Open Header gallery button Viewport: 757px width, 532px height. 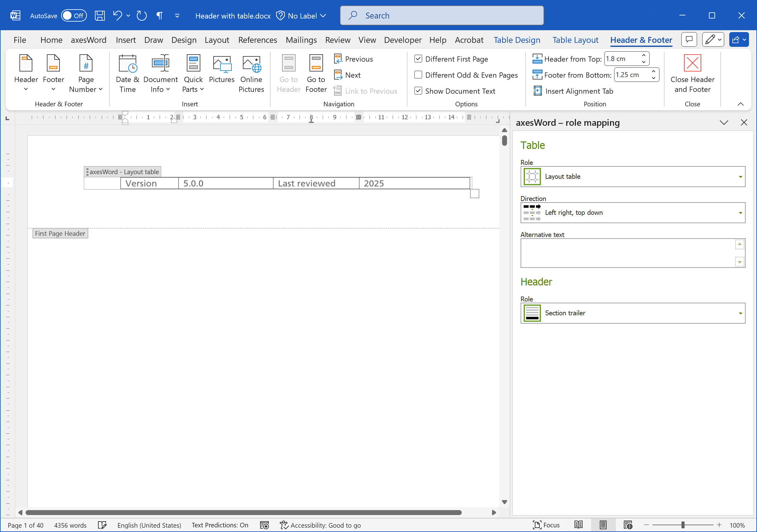pos(26,73)
